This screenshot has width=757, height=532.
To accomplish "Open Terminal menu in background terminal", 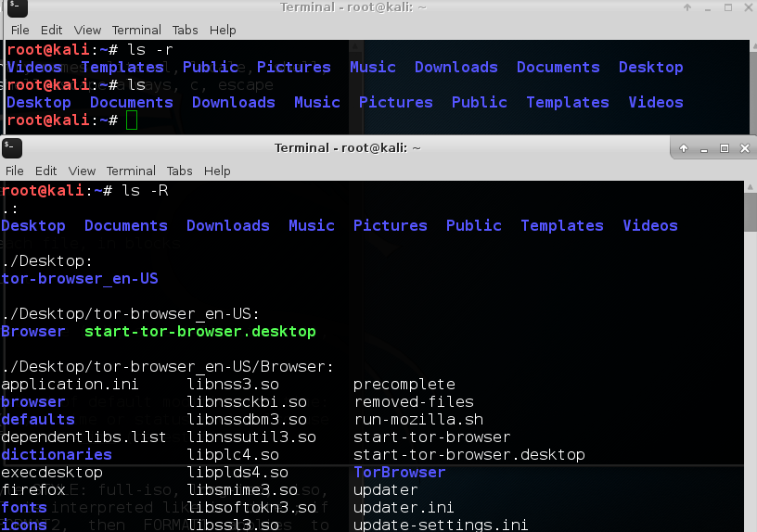I will 136,30.
